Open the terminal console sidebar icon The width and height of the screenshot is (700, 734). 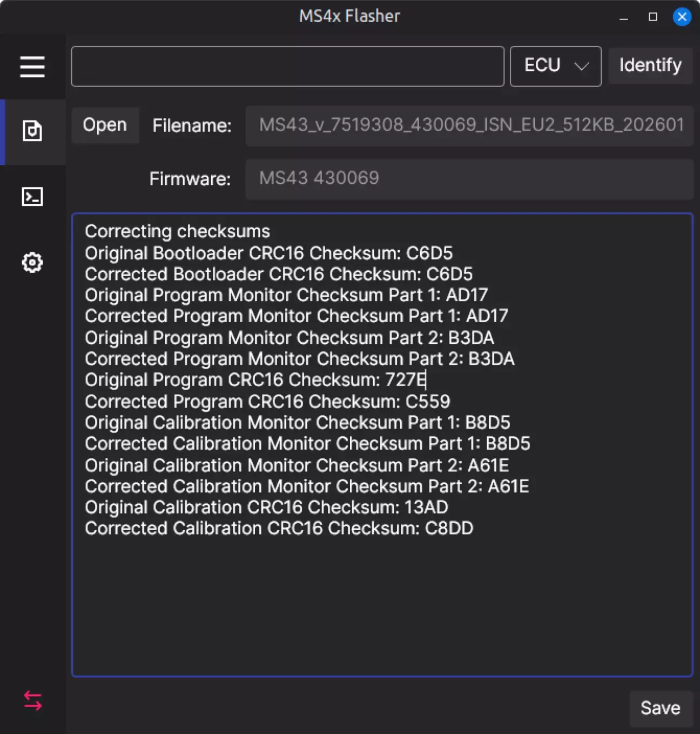(32, 197)
